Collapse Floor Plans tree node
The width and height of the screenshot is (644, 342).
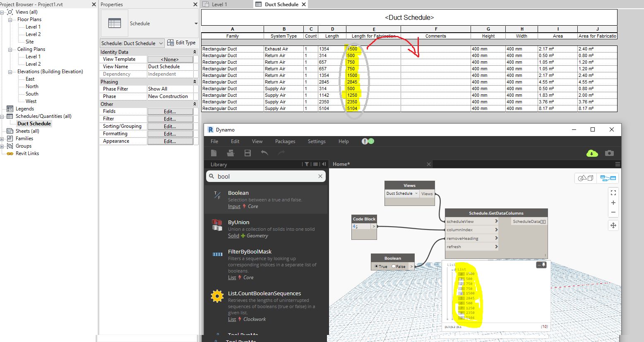coord(10,19)
